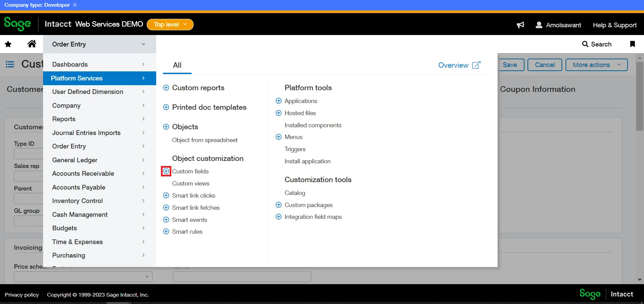Open the Order Entry module selector
The height and width of the screenshot is (304, 644).
[x=99, y=44]
